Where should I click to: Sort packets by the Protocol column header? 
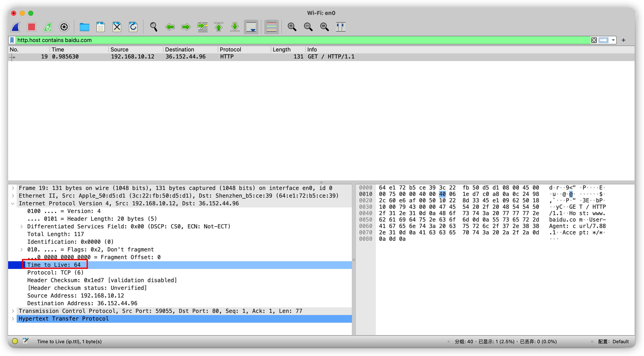[x=230, y=50]
